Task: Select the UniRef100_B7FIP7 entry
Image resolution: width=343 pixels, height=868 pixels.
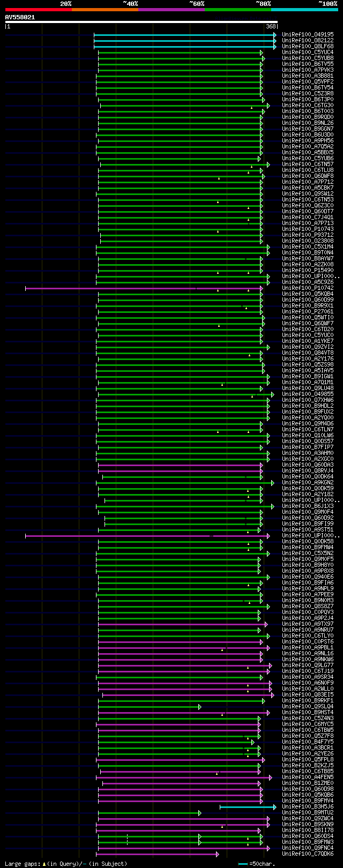Action: click(308, 447)
